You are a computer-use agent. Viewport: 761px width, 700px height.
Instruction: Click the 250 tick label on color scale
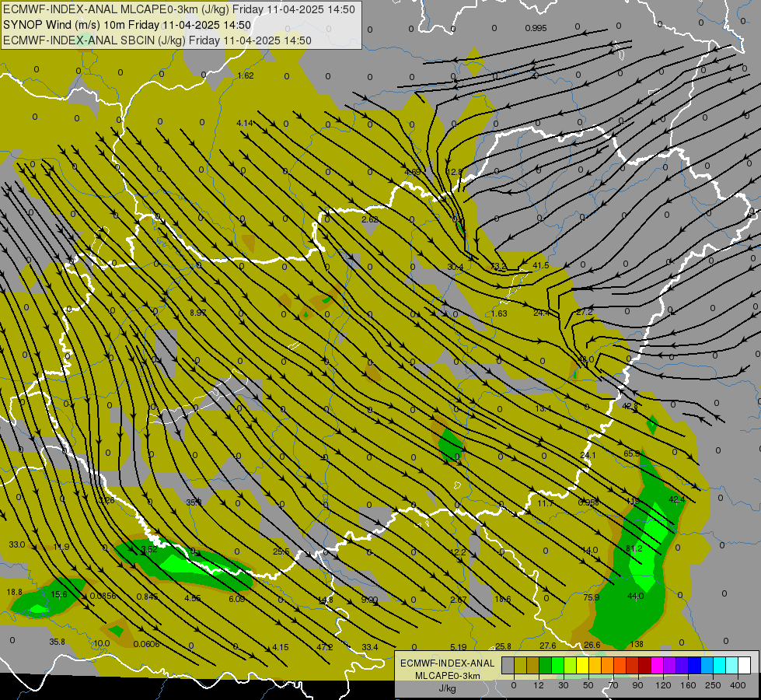point(713,685)
